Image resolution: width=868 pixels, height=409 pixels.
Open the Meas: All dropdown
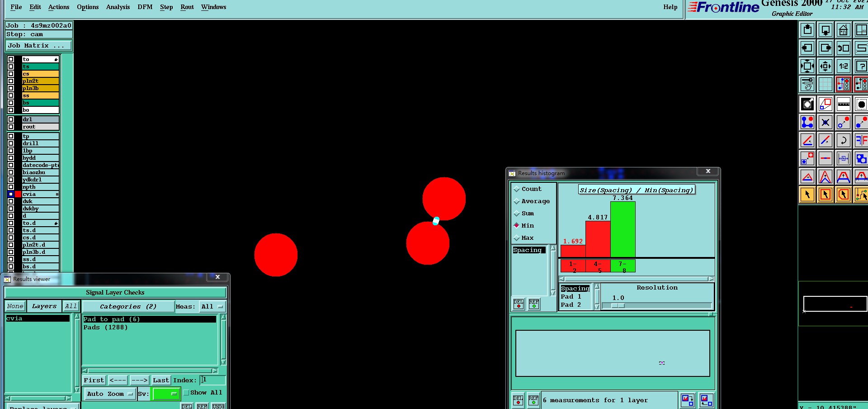click(x=212, y=307)
